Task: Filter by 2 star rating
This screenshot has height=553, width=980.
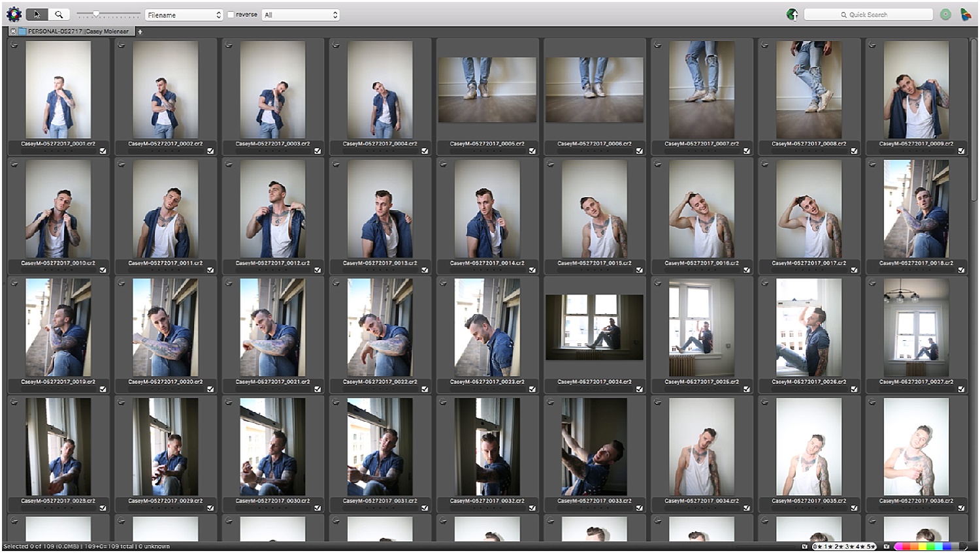Action: click(x=839, y=546)
